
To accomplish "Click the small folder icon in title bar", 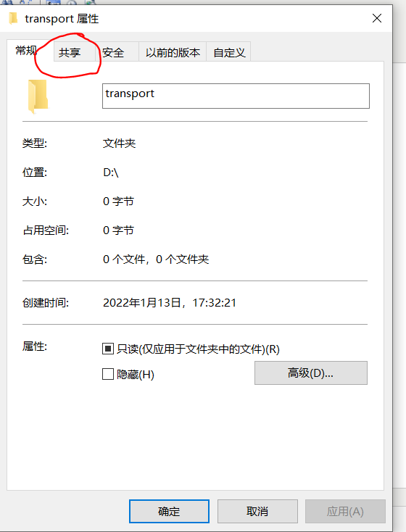I will 13,18.
